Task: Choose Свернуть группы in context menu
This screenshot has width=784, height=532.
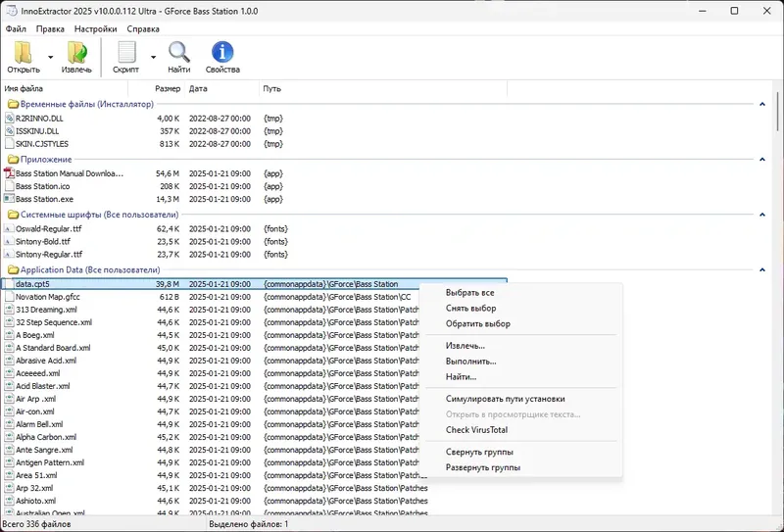Action: pos(479,452)
